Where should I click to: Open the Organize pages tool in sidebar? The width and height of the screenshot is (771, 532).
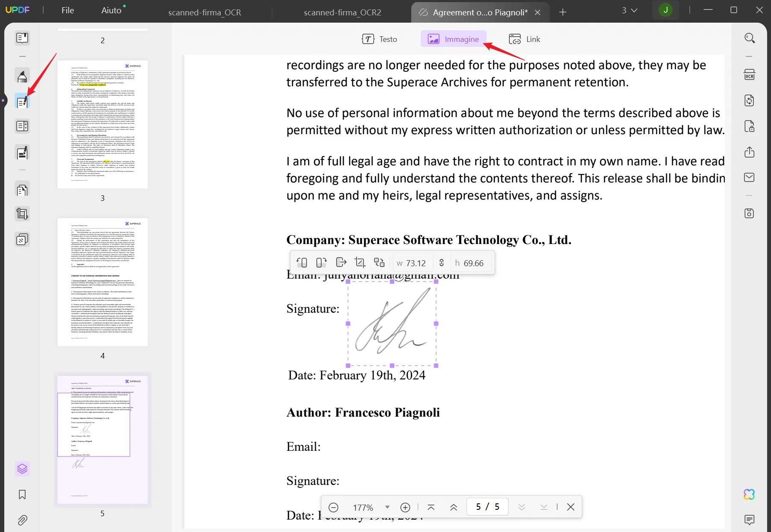pyautogui.click(x=22, y=189)
